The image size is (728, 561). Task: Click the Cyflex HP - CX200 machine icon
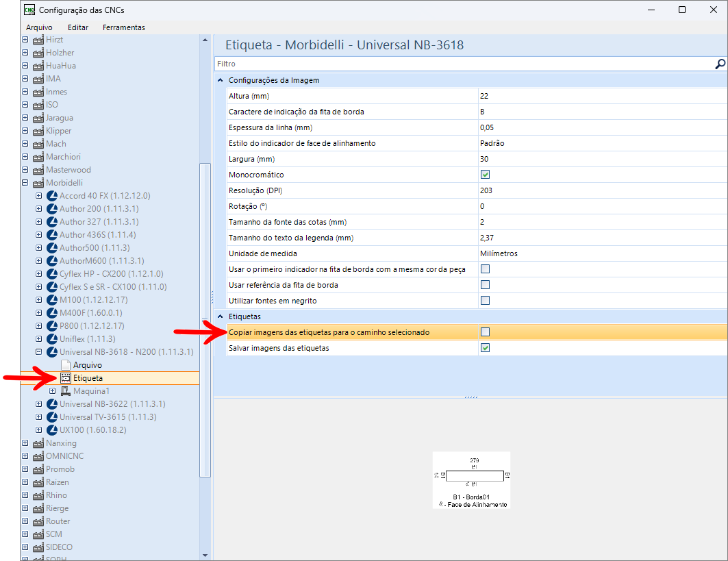52,274
